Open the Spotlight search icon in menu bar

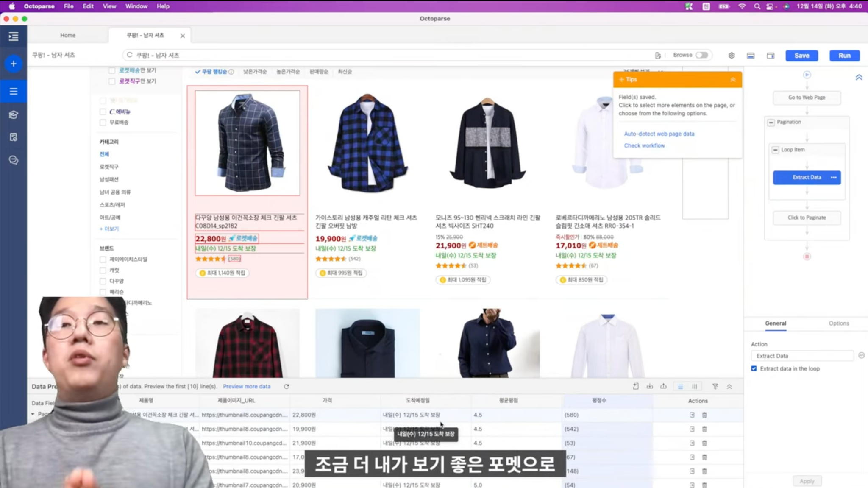757,6
